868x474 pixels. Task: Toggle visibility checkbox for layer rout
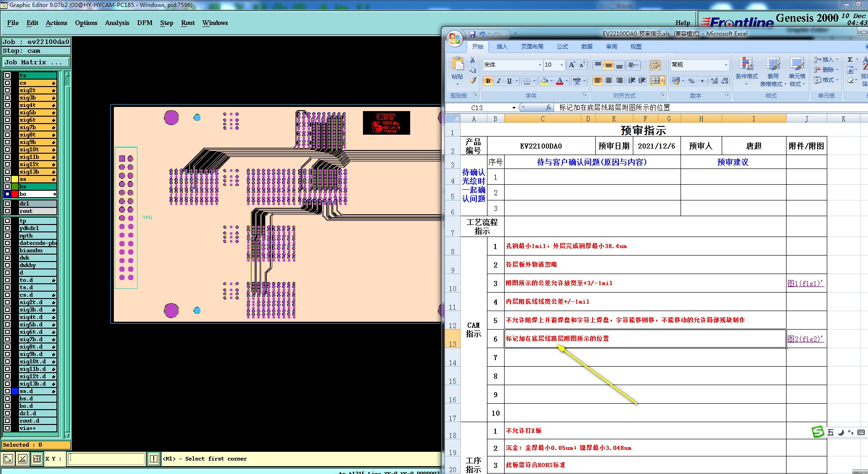point(7,211)
